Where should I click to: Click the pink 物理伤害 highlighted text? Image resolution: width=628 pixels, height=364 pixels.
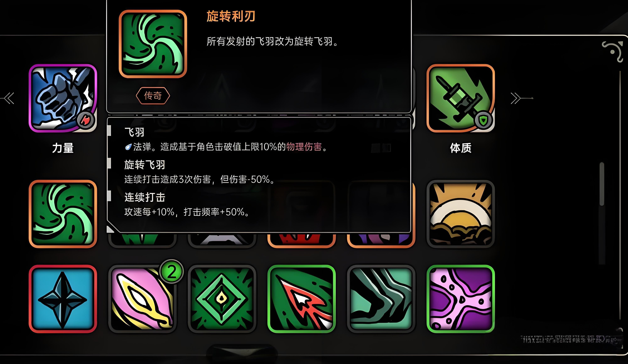(x=304, y=147)
